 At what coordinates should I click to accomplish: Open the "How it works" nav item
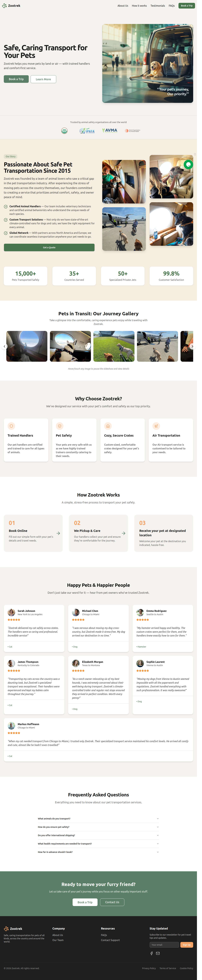point(139,6)
